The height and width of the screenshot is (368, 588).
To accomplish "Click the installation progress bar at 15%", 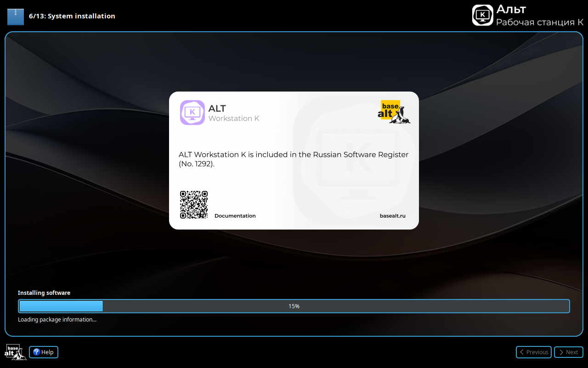I will [x=294, y=306].
